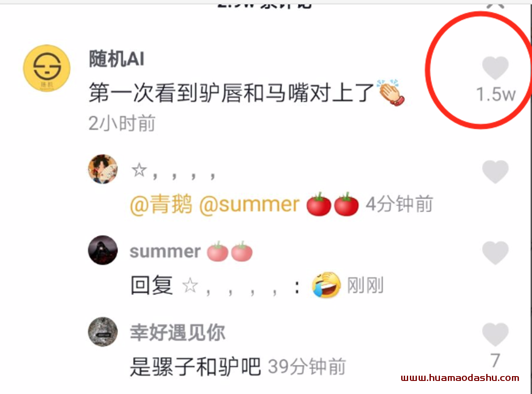Tap the username 幸好遇见你

[177, 333]
